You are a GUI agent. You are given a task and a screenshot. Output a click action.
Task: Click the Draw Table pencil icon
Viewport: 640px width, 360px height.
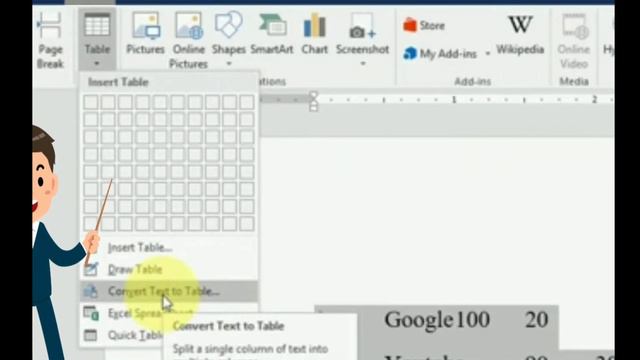(x=91, y=269)
